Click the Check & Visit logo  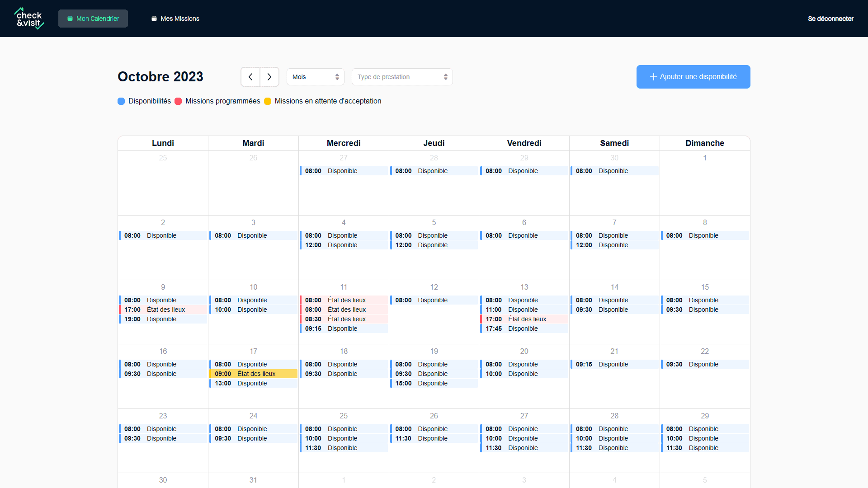pyautogui.click(x=29, y=19)
